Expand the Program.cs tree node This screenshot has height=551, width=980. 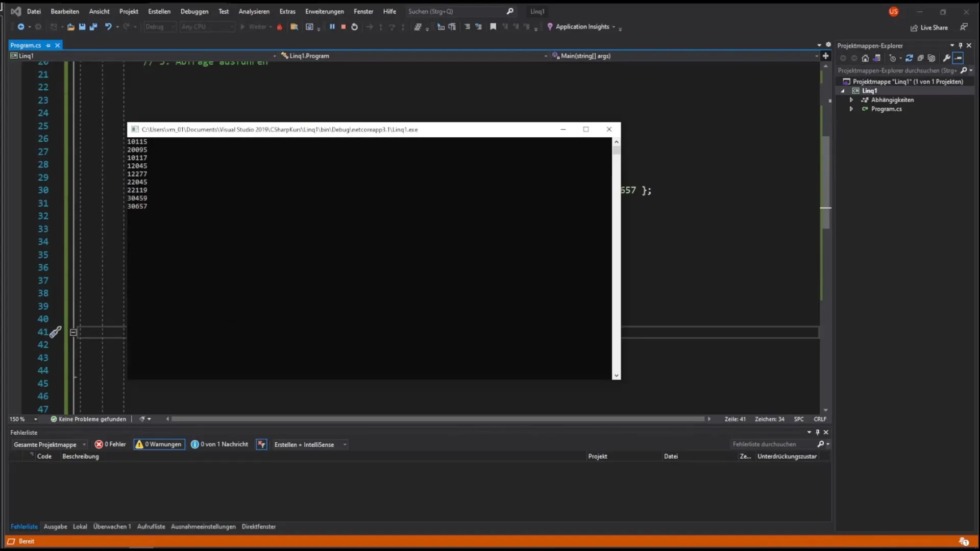point(851,109)
